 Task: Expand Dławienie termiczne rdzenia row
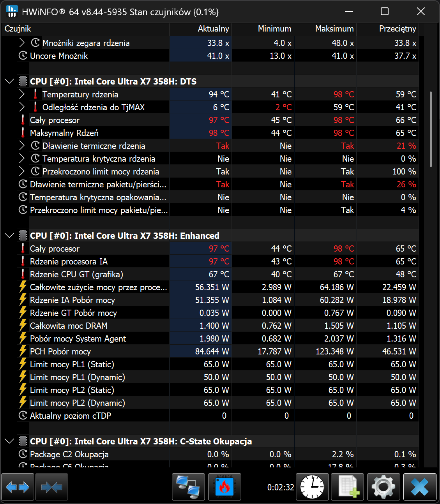pyautogui.click(x=22, y=146)
